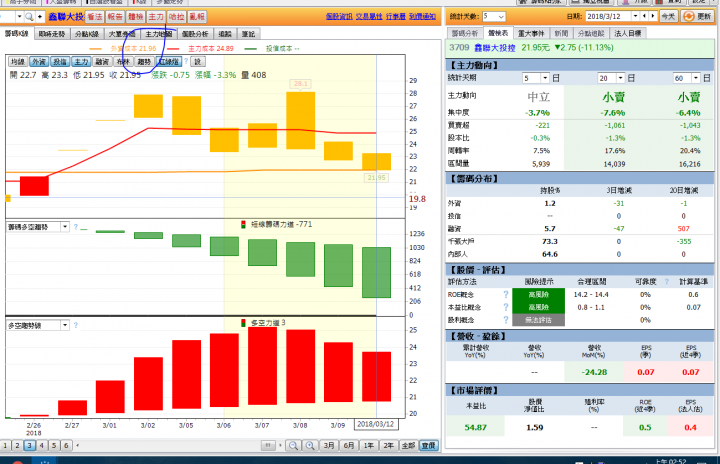Open the stock code dropdown arrow

tap(19, 17)
